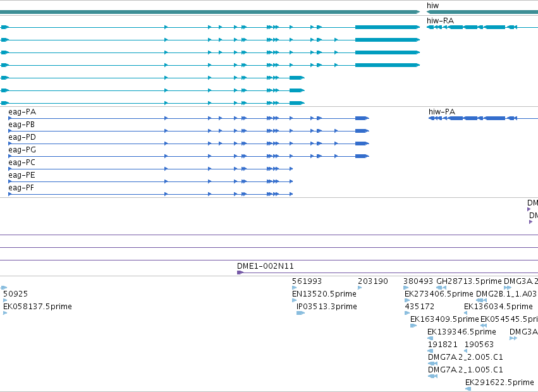This screenshot has height=392, width=538.
Task: Select the long teal gene span bar left of hiw
Action: (x=210, y=12)
